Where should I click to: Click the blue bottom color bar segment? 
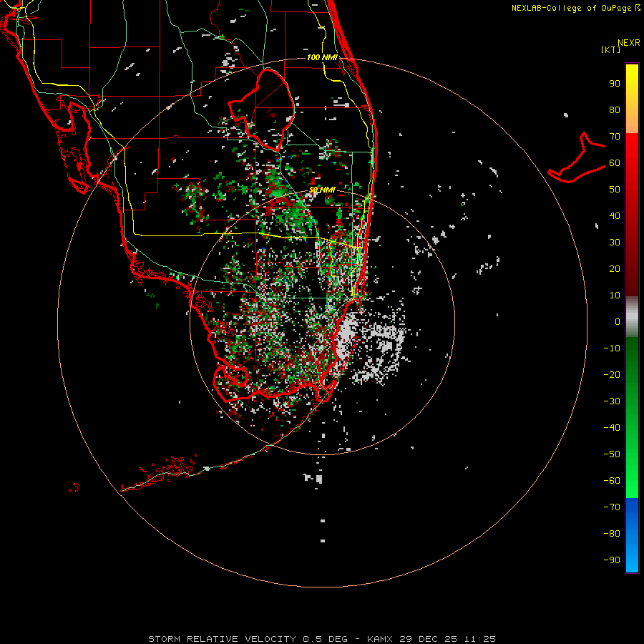pos(632,535)
